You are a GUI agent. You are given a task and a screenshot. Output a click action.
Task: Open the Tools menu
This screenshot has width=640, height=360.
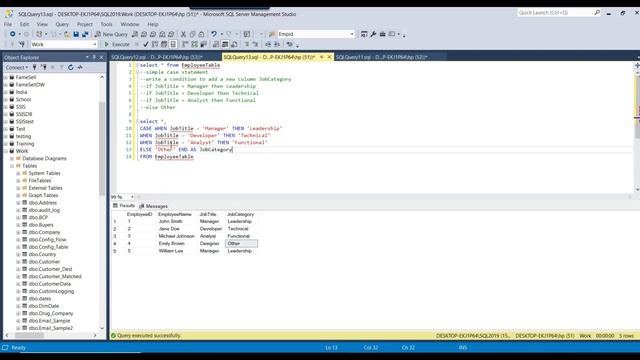[106, 24]
